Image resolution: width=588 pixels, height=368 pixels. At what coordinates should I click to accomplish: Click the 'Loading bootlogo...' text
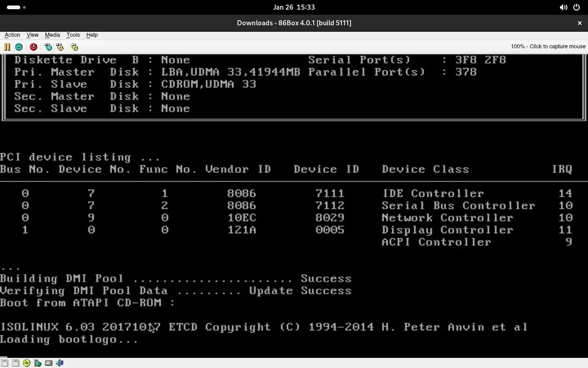69,339
